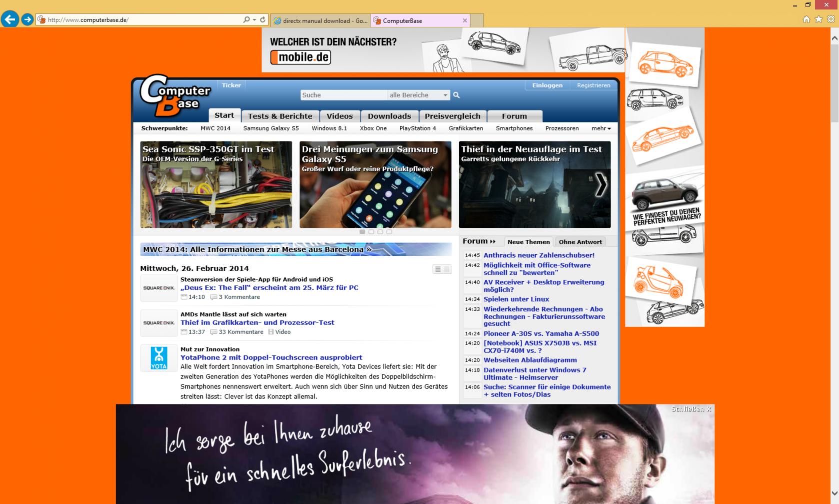
Task: Open the 33 Kommentare link
Action: click(x=237, y=332)
